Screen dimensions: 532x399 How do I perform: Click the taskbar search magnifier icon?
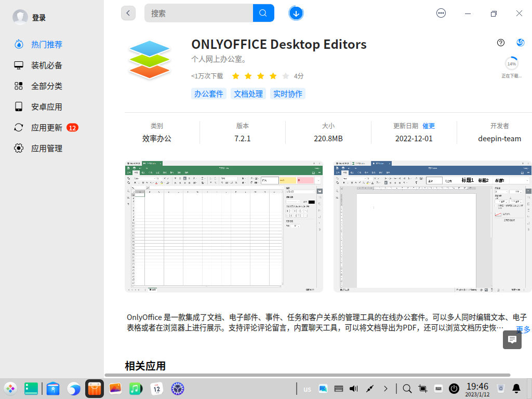point(407,389)
